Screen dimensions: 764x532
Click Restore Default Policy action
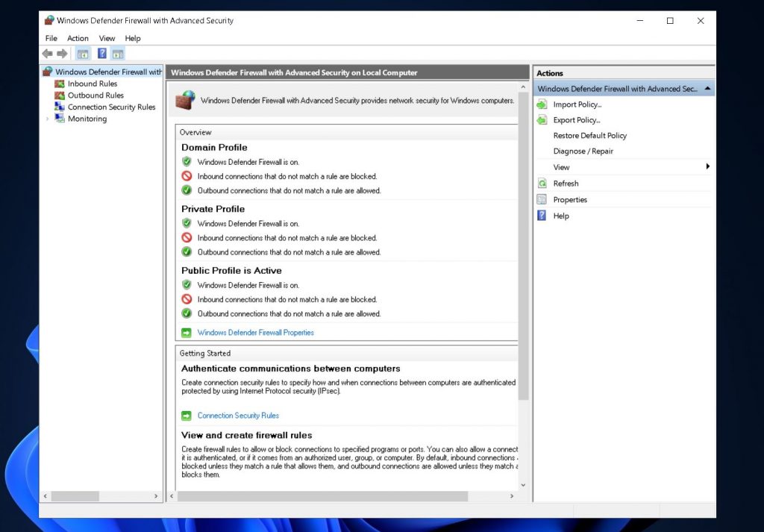click(589, 136)
